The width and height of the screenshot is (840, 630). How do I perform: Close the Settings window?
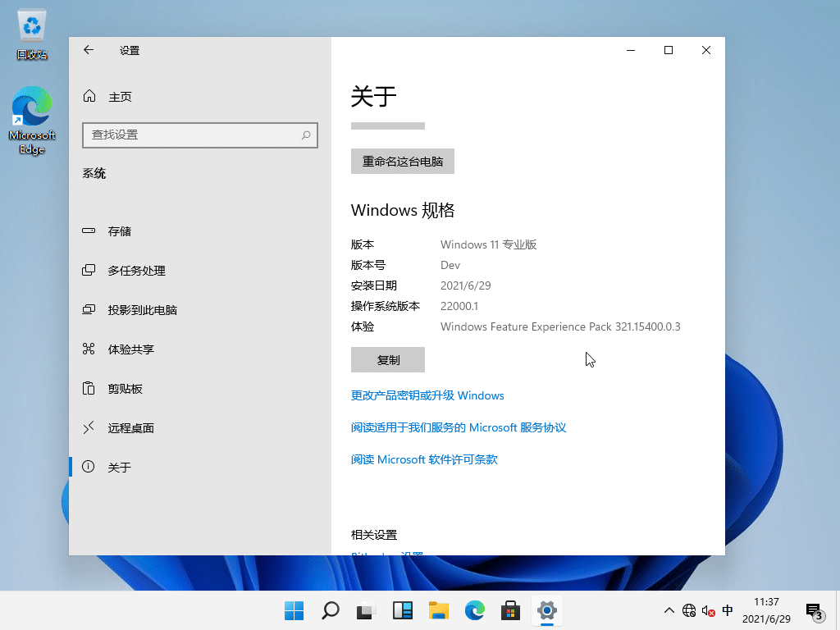pos(706,50)
